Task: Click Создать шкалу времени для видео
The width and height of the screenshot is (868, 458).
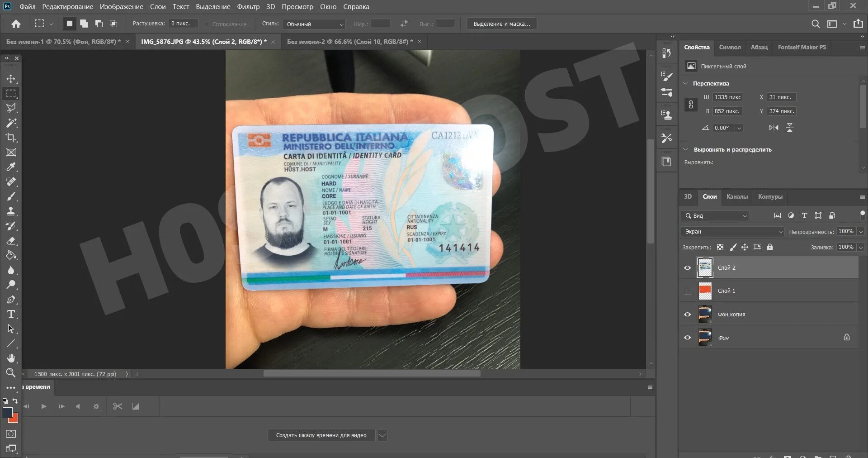Action: (x=321, y=435)
